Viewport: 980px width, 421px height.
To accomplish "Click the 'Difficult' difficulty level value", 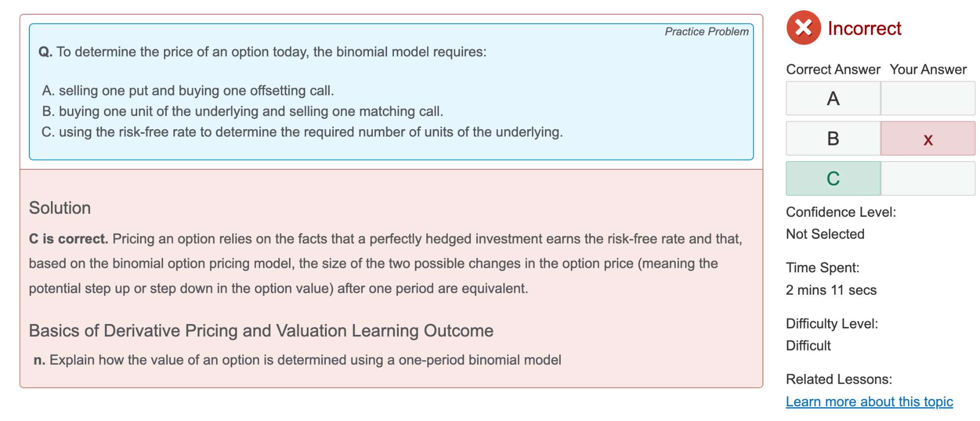I will tap(808, 346).
